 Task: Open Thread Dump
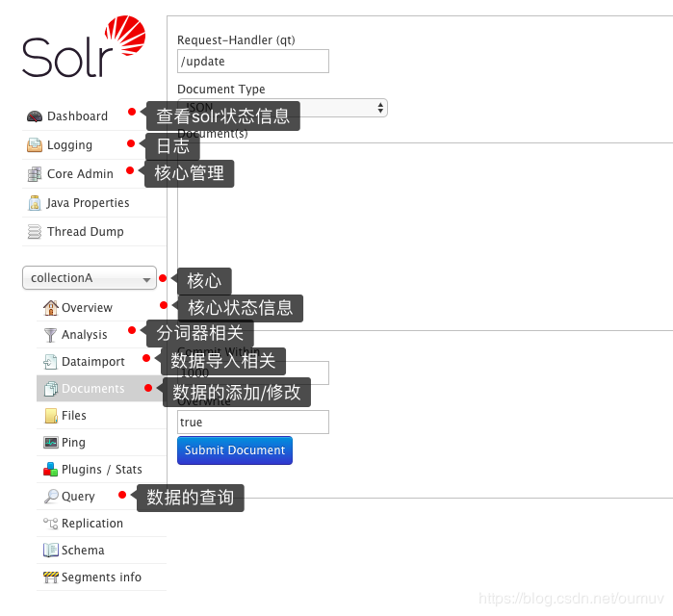[x=86, y=232]
